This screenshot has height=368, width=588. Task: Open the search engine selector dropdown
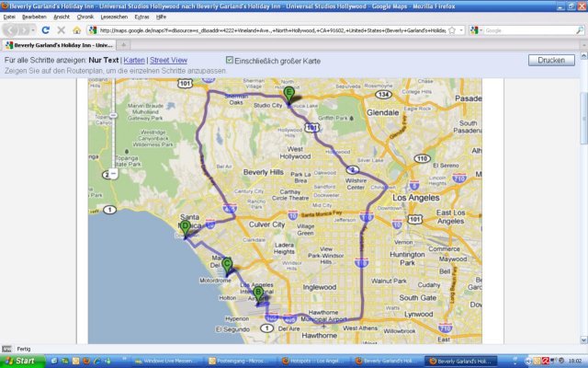pyautogui.click(x=476, y=30)
